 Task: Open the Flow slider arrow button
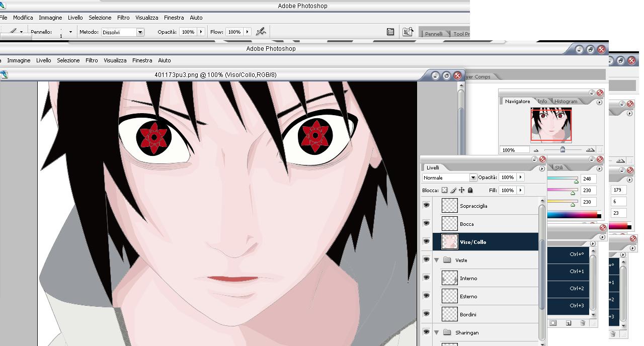(247, 32)
